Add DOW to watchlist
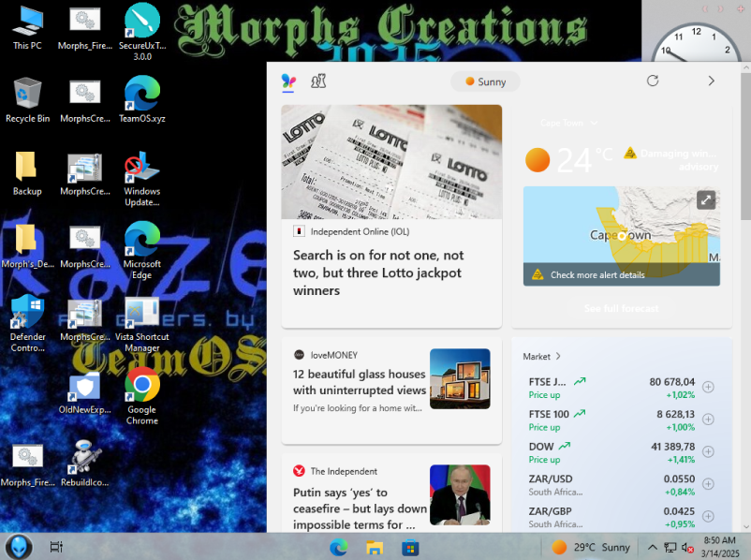Image resolution: width=751 pixels, height=560 pixels. click(708, 451)
